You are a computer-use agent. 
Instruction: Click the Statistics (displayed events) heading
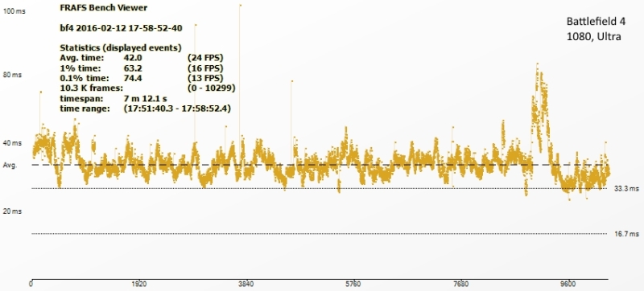[121, 47]
